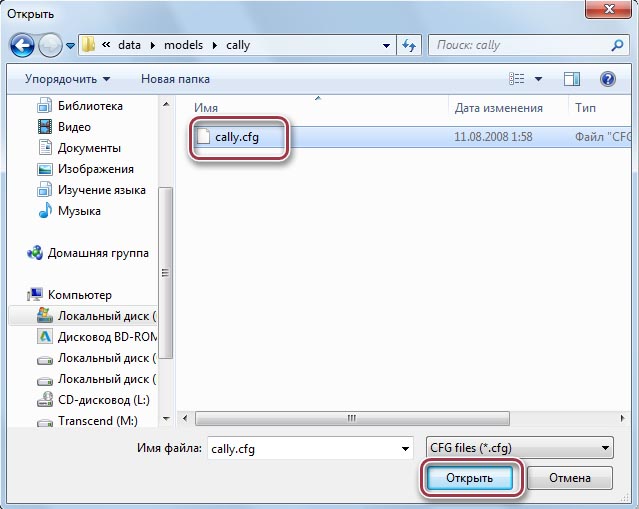Click the cally.cfg file icon

coord(203,137)
